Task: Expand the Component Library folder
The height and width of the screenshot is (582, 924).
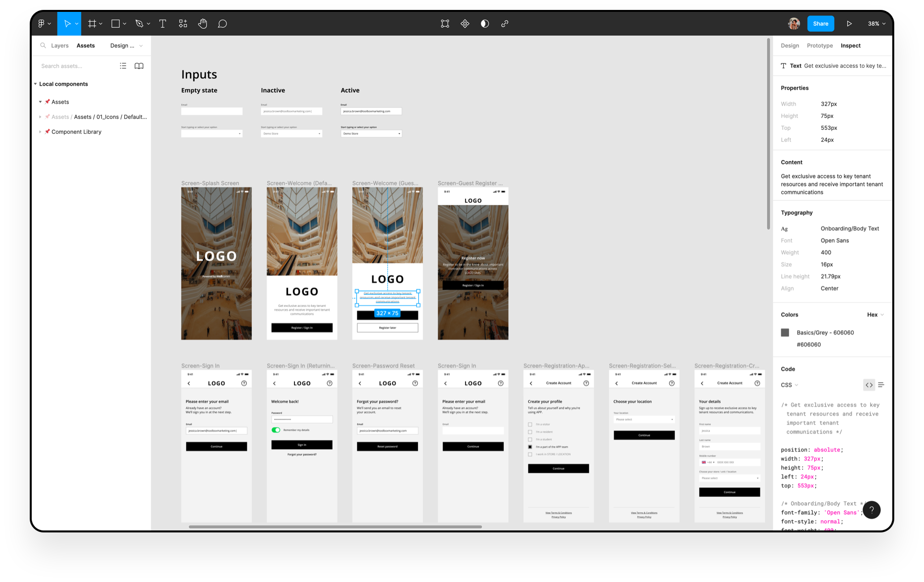Action: click(x=40, y=132)
